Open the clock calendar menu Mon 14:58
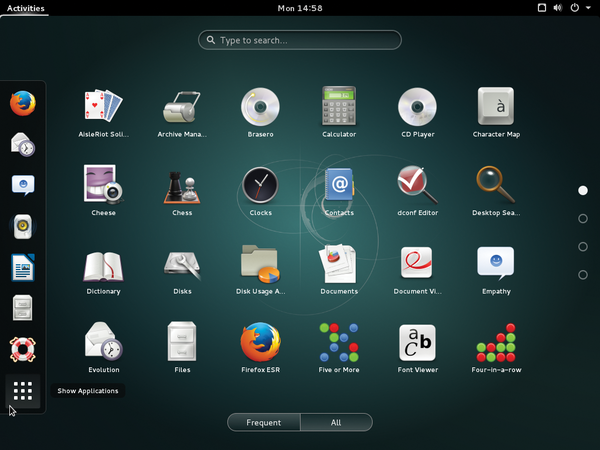Viewport: 600px width, 450px height. (x=300, y=8)
